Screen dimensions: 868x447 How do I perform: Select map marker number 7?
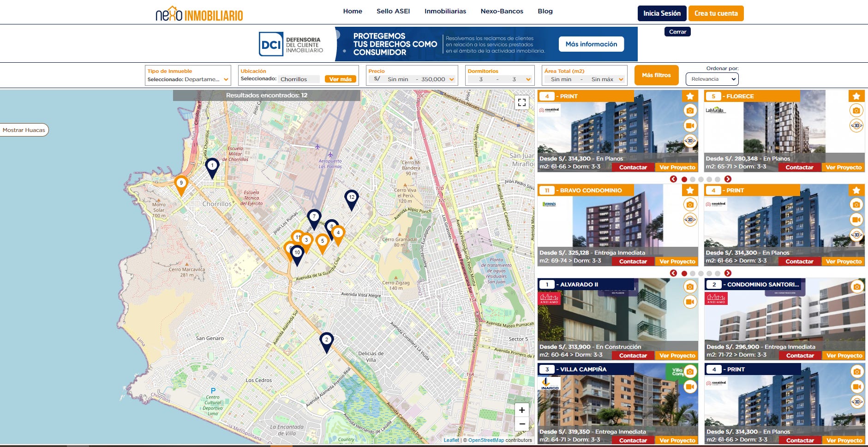point(314,219)
